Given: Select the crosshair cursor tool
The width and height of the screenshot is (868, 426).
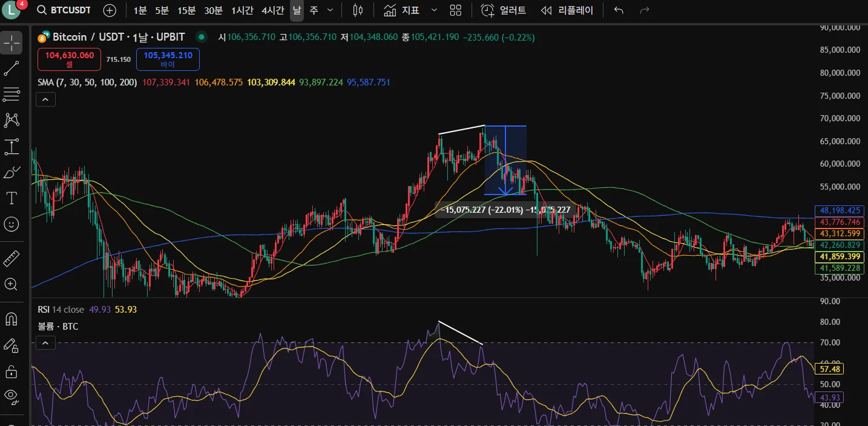Looking at the screenshot, I should coord(12,42).
